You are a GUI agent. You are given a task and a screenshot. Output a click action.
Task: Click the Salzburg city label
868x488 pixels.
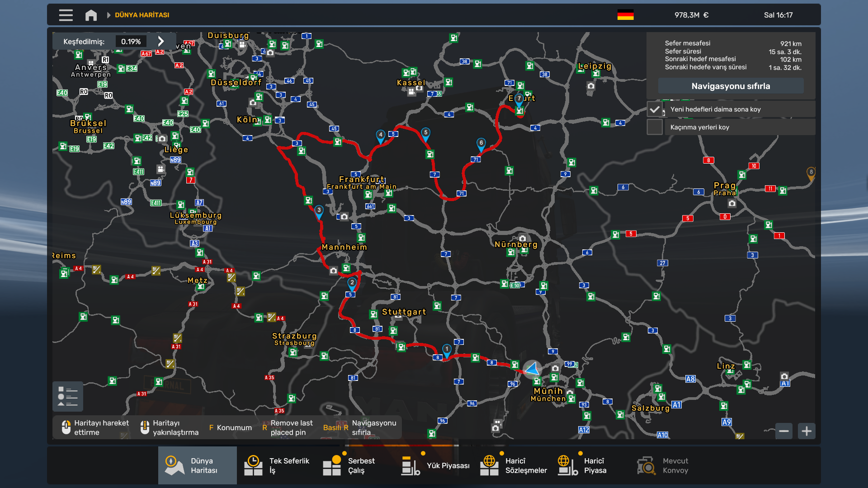(x=651, y=408)
